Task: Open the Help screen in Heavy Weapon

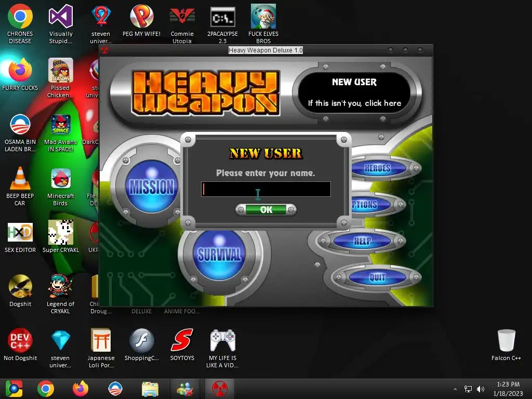Action: tap(362, 241)
